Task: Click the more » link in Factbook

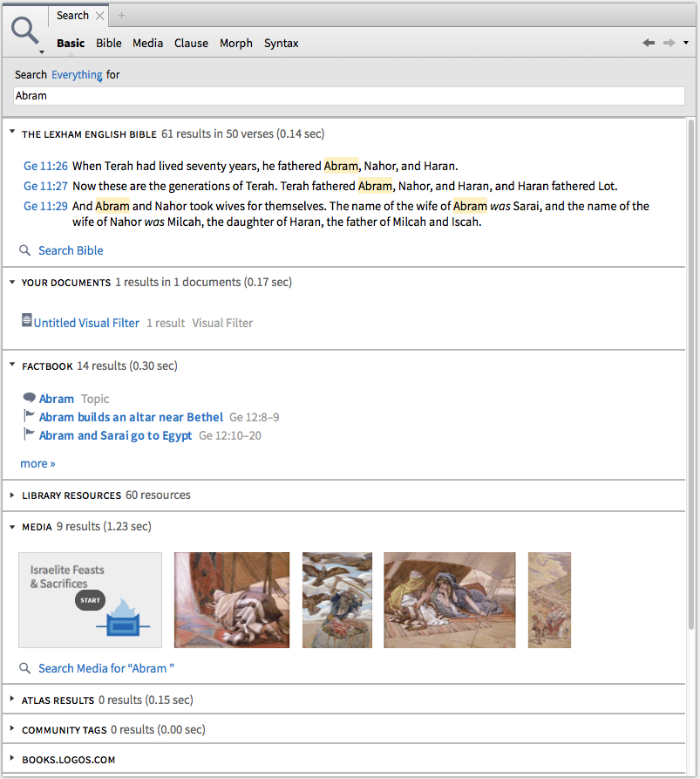Action: [37, 463]
